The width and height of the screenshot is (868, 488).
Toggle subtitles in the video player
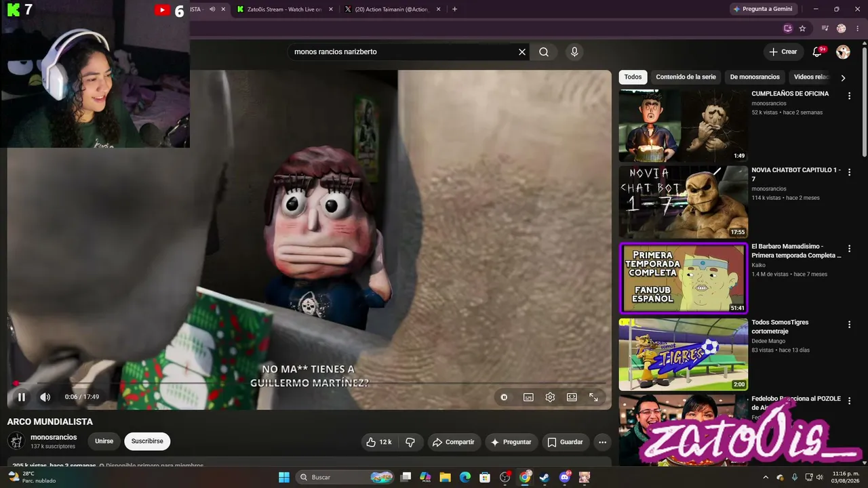[528, 397]
